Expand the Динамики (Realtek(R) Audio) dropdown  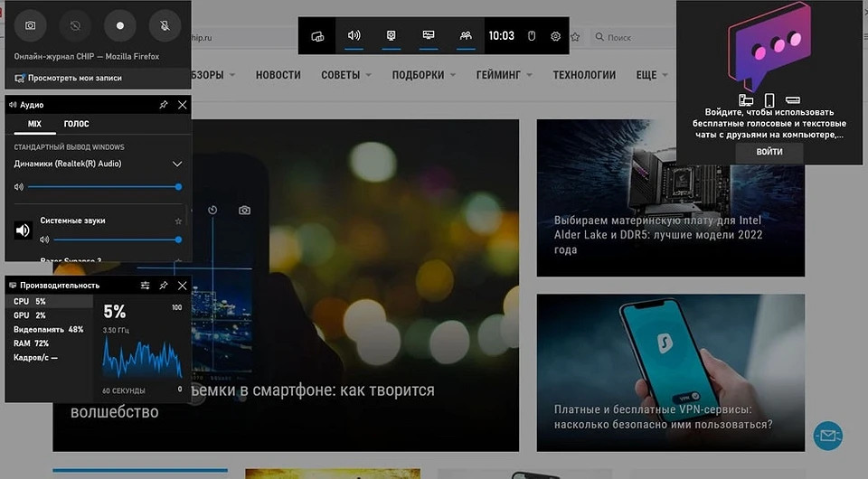pos(177,164)
